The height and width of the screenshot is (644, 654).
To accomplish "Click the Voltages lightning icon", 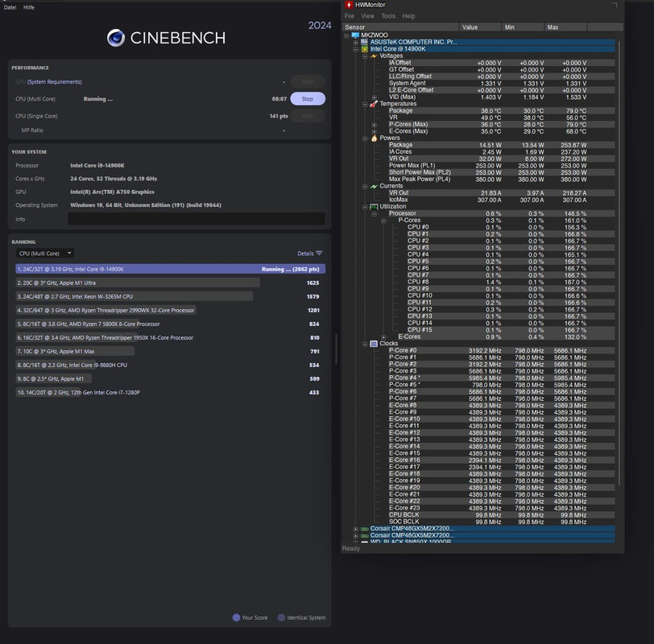I will (374, 56).
